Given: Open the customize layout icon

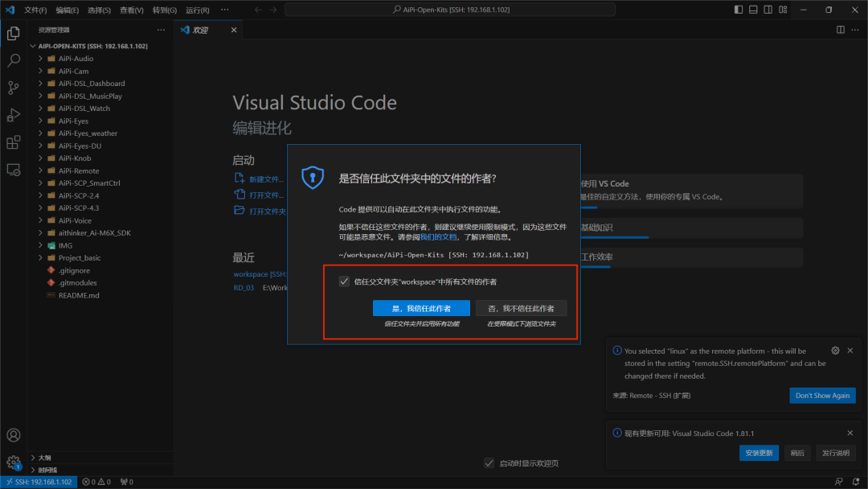Looking at the screenshot, I should [783, 10].
